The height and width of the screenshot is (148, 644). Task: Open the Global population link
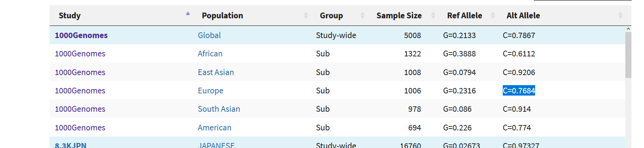pos(209,35)
